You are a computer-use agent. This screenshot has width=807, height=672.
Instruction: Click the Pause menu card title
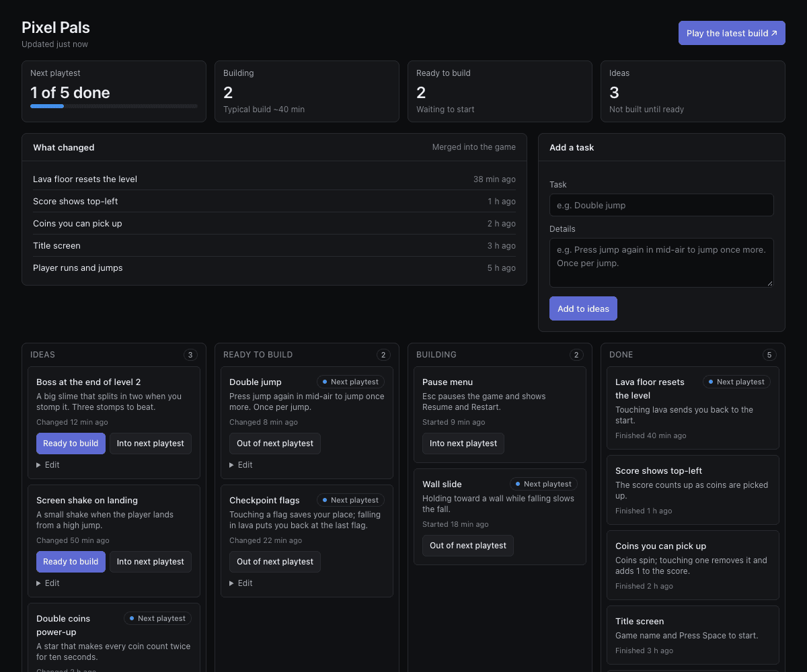[x=447, y=382]
